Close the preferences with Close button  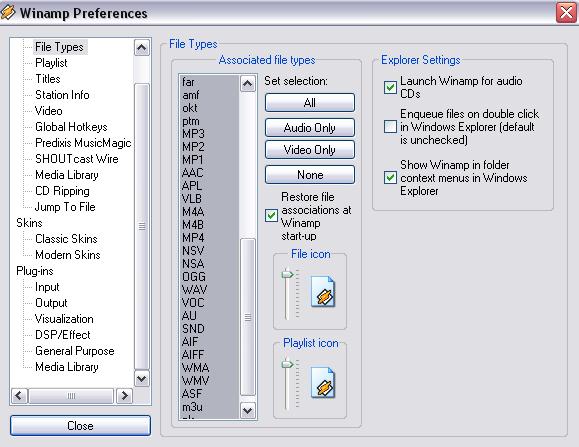point(80,426)
